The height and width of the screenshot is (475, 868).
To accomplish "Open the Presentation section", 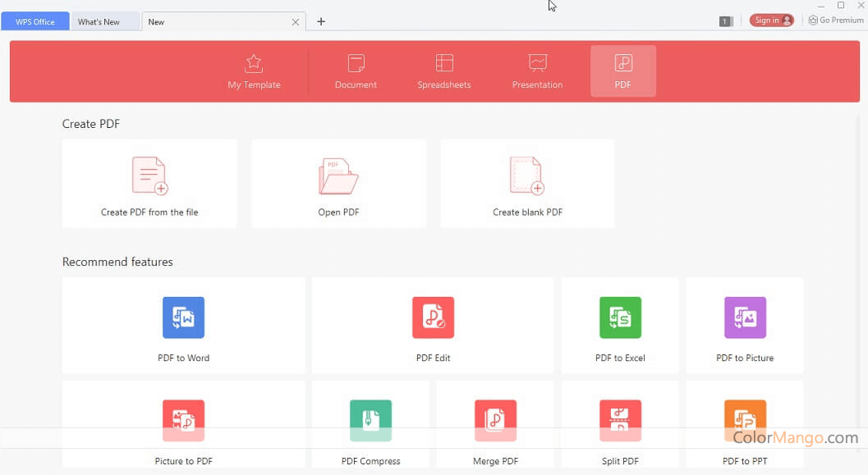I will 537,72.
